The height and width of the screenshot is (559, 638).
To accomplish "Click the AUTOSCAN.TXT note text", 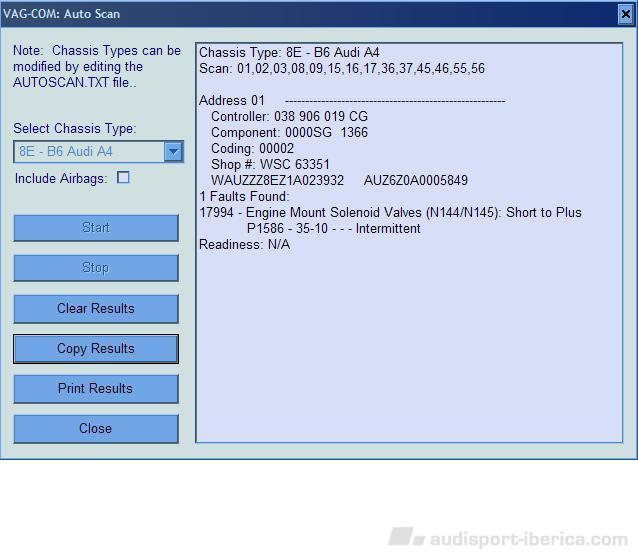I will pos(97,66).
